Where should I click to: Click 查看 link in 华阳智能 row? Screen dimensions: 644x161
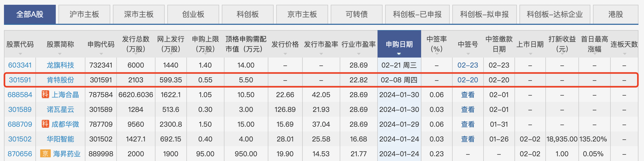pyautogui.click(x=468, y=139)
